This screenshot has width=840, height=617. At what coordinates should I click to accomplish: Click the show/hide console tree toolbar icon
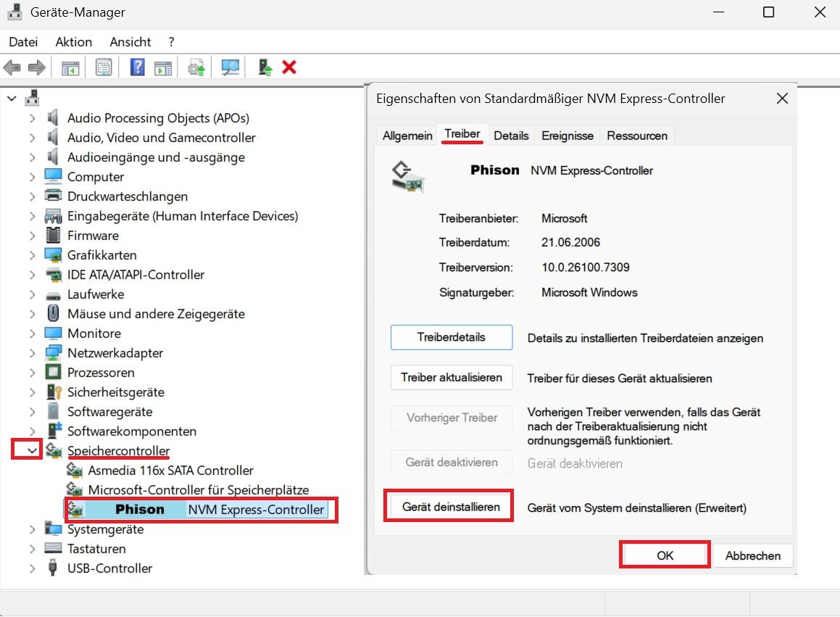click(70, 68)
